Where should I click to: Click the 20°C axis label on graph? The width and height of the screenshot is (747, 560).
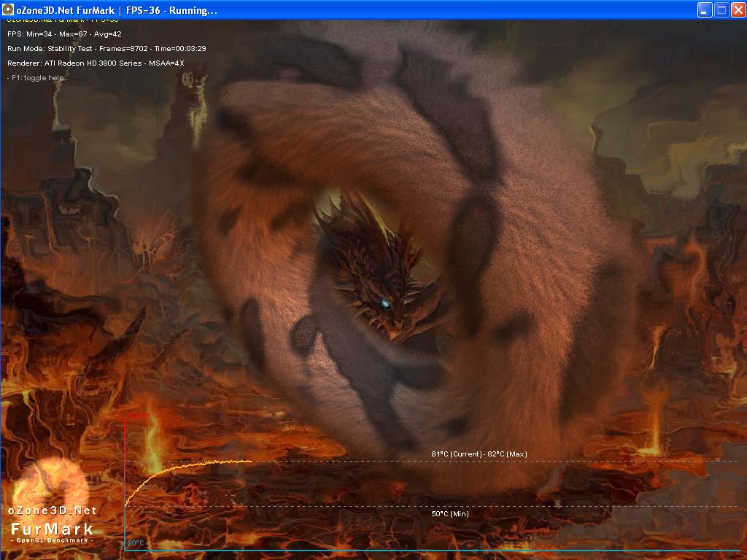tap(135, 542)
